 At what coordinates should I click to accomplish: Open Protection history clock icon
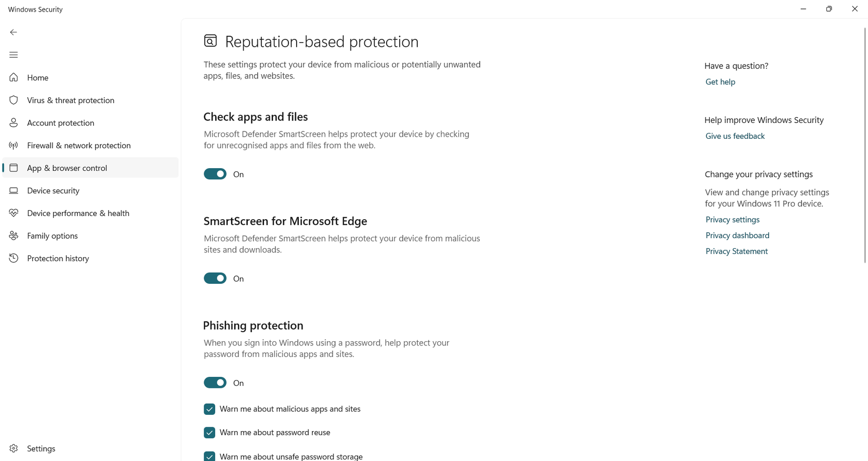(x=14, y=259)
